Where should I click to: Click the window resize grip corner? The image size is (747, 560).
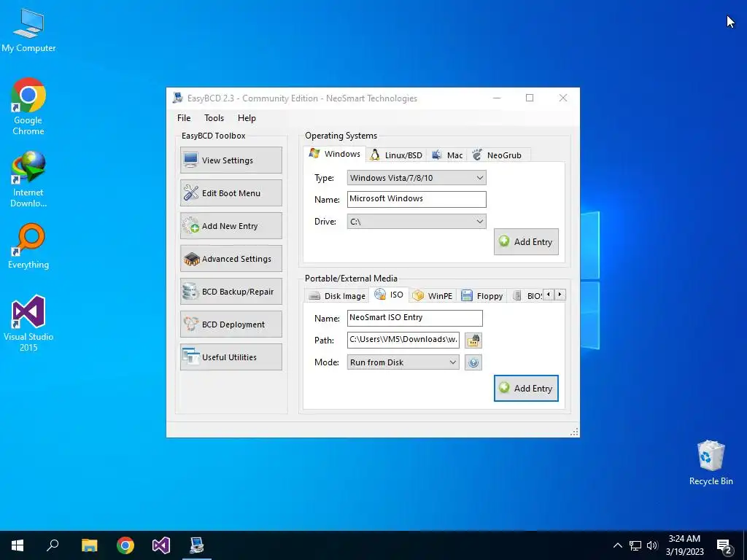pos(574,432)
